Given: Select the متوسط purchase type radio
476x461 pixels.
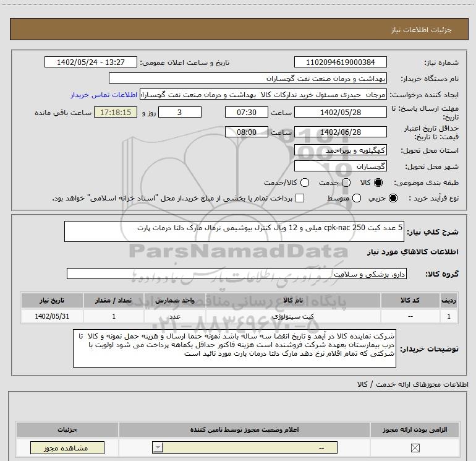Looking at the screenshot, I should tap(357, 199).
